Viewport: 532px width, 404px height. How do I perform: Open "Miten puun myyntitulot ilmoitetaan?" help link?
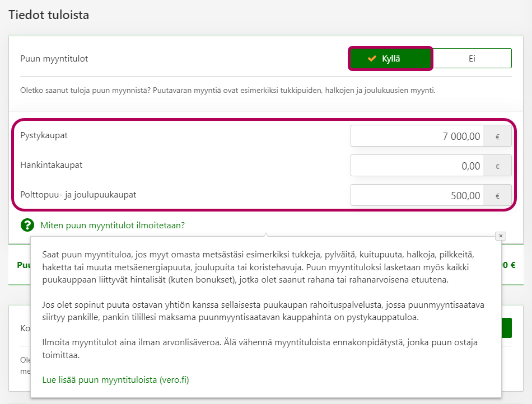pyautogui.click(x=113, y=226)
